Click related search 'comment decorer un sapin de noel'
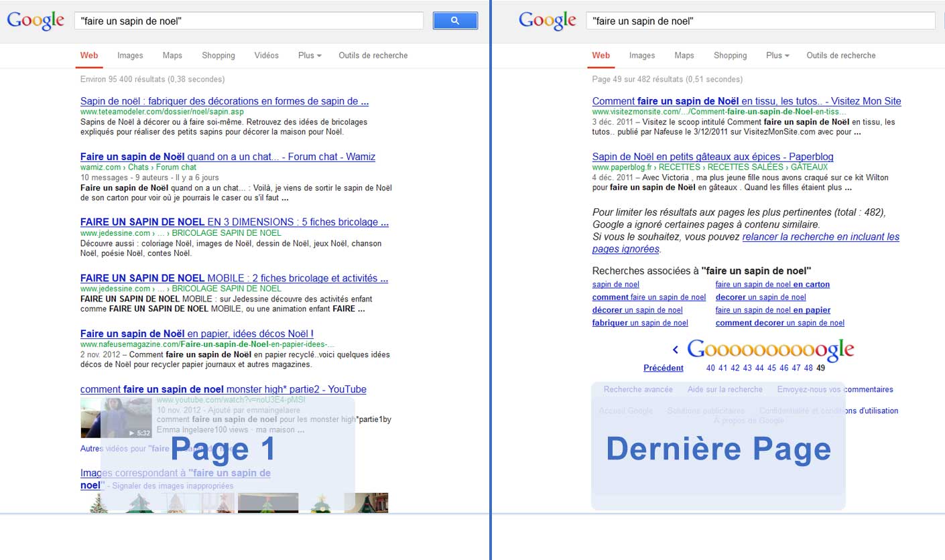The height and width of the screenshot is (560, 945). click(780, 323)
